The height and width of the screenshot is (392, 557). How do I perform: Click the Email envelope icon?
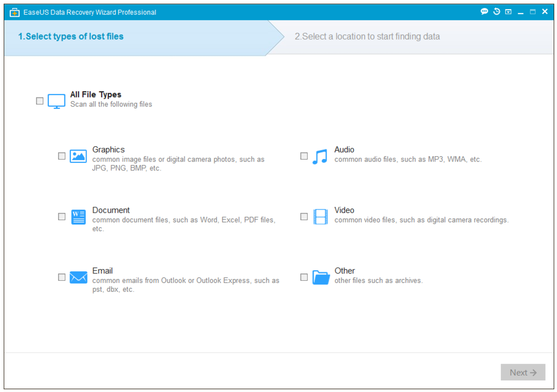[78, 277]
